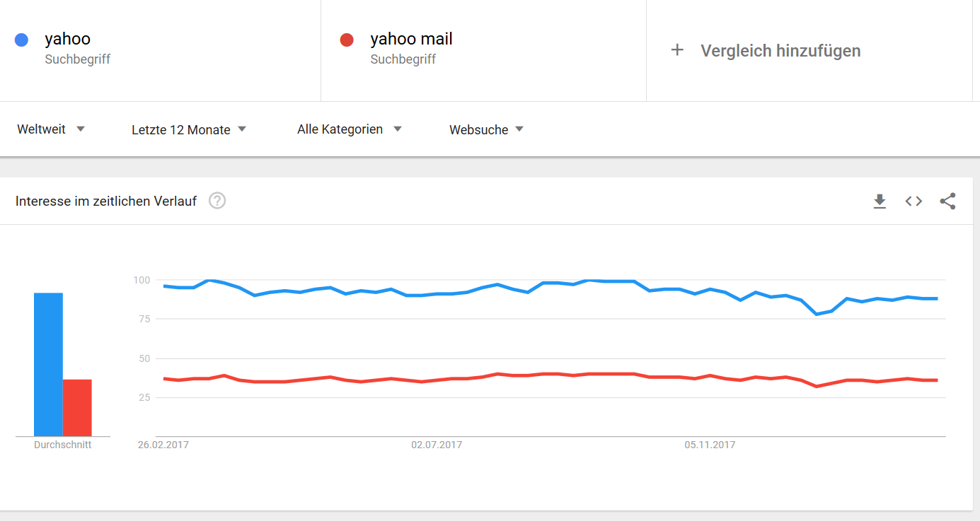This screenshot has height=521, width=980.
Task: Open the Websuche dropdown
Action: (486, 129)
